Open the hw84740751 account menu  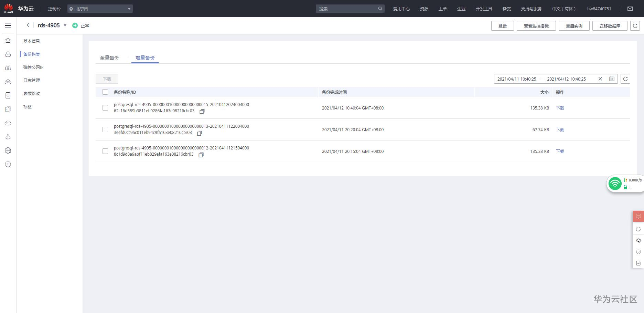pos(599,9)
